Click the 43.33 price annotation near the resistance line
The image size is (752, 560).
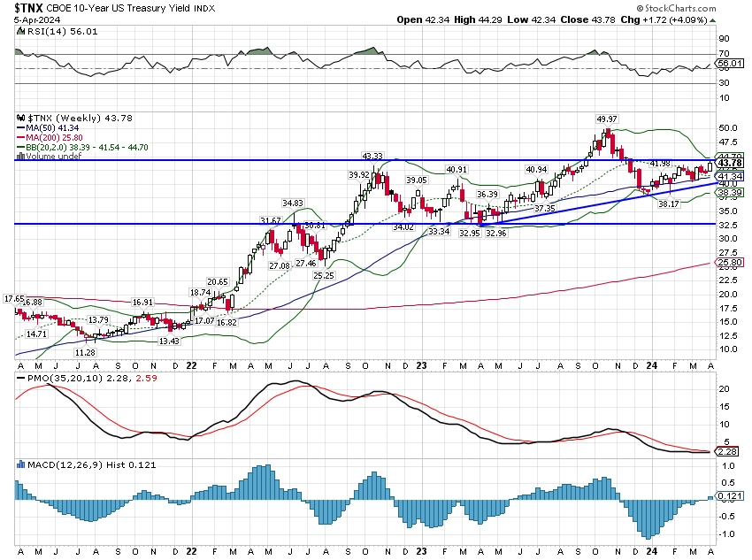coord(372,156)
